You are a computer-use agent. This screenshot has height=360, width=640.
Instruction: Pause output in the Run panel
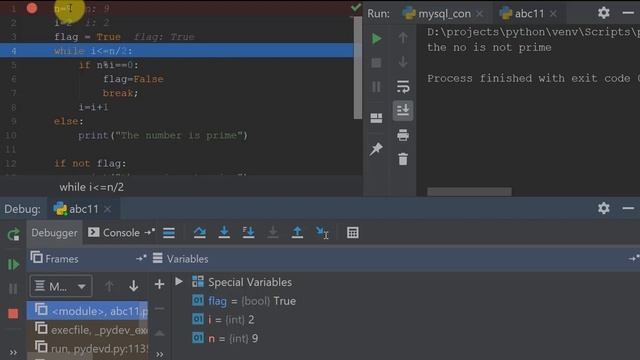tap(376, 87)
